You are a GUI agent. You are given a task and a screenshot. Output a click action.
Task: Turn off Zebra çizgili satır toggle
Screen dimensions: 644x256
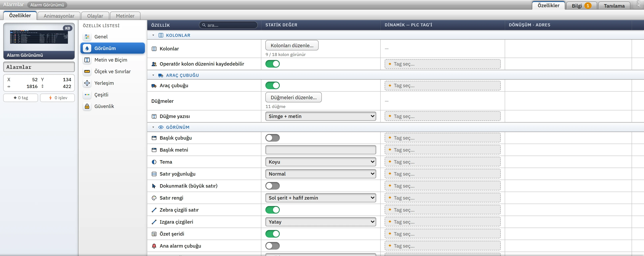[272, 210]
